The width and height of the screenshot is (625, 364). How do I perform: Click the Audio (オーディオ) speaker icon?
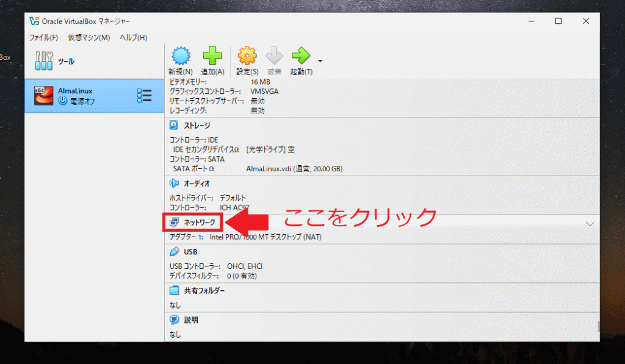click(174, 183)
